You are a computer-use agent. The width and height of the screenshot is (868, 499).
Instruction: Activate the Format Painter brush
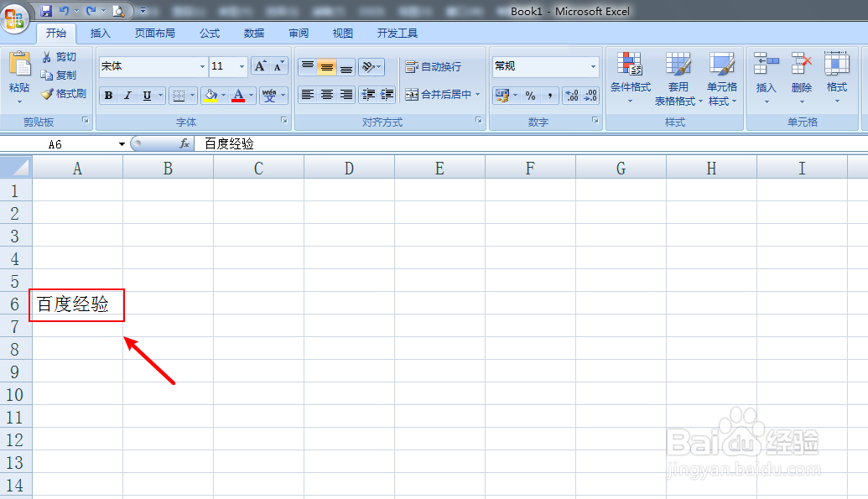65,94
